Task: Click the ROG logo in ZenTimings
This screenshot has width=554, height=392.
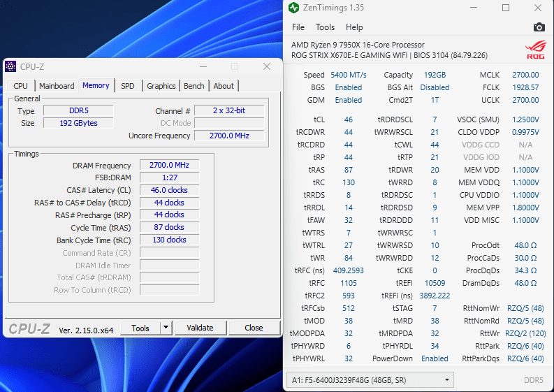Action: (536, 50)
